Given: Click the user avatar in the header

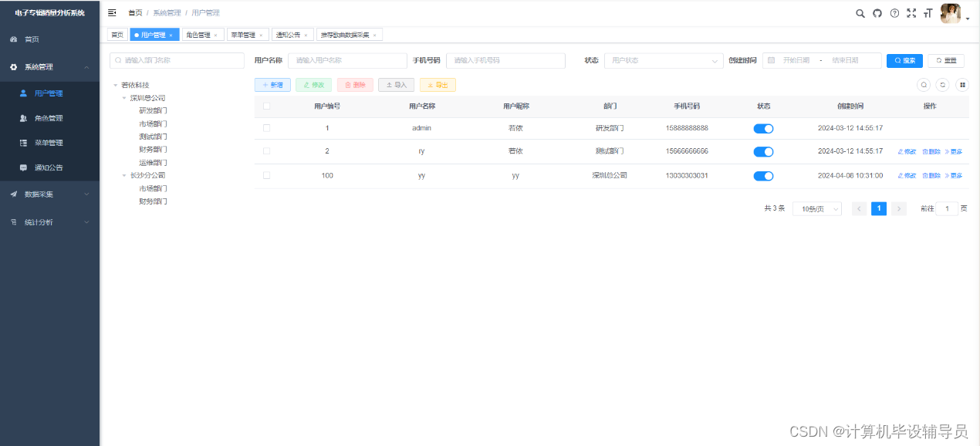Looking at the screenshot, I should coord(951,13).
